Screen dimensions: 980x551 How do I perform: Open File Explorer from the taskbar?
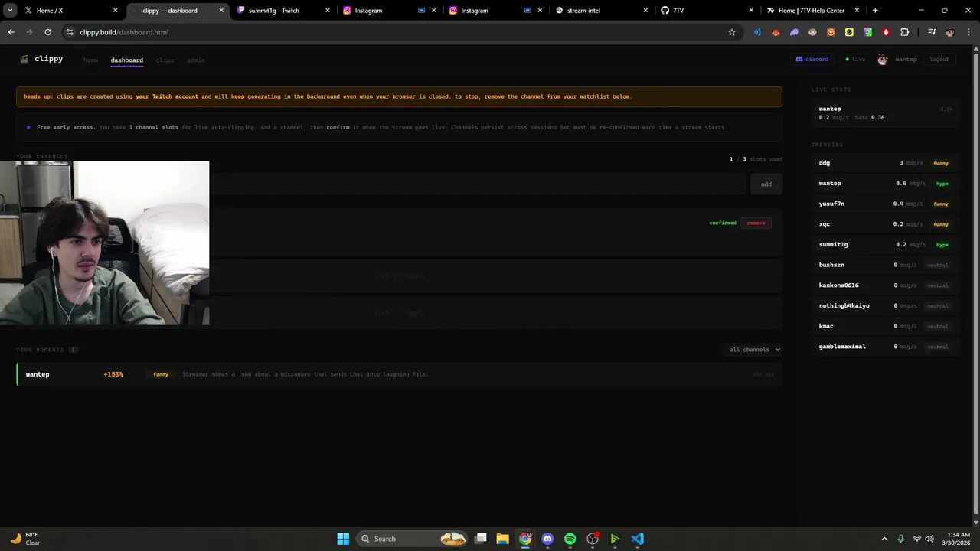pyautogui.click(x=502, y=539)
